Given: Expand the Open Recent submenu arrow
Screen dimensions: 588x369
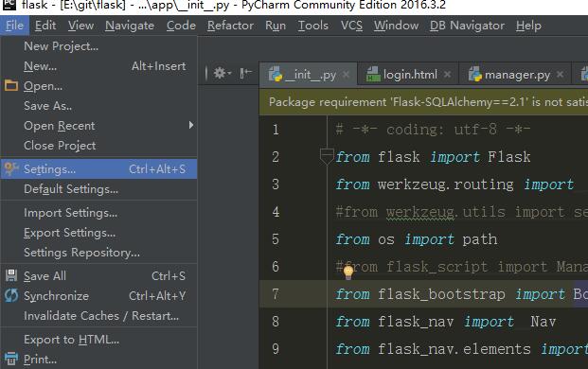Looking at the screenshot, I should point(191,125).
